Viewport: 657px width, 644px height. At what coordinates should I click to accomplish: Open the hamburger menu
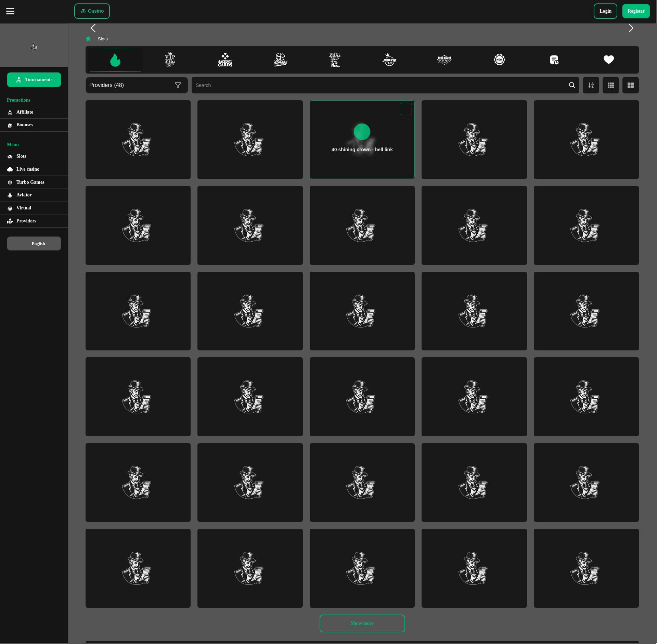pyautogui.click(x=10, y=11)
